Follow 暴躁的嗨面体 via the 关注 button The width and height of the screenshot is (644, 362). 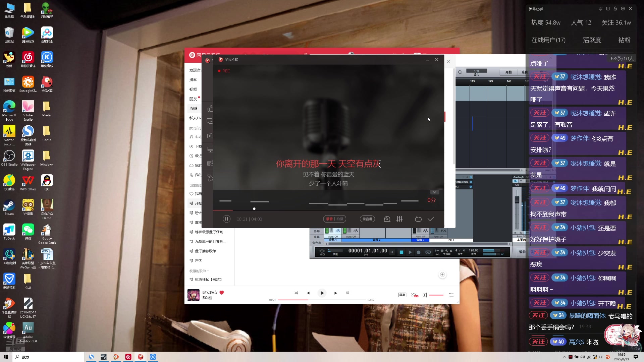tap(538, 315)
